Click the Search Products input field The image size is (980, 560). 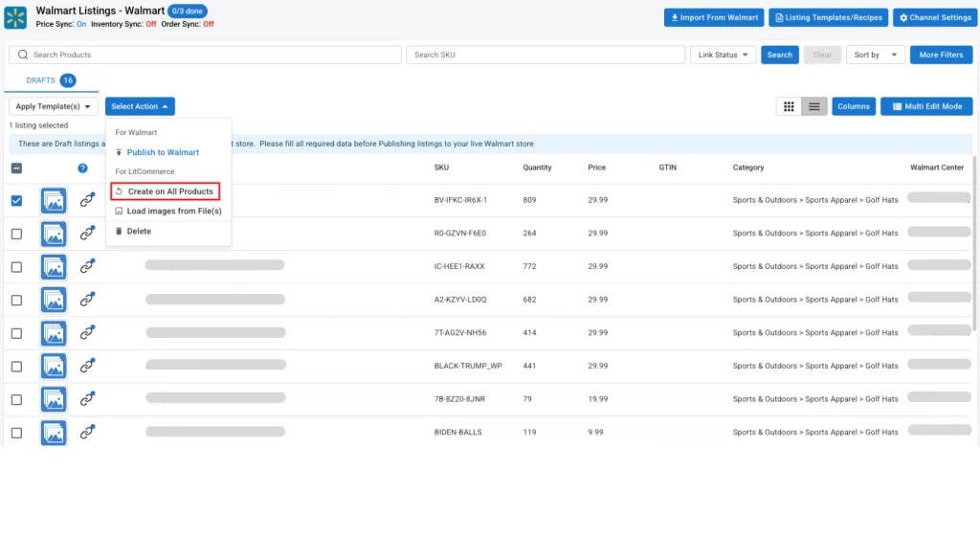click(x=205, y=55)
